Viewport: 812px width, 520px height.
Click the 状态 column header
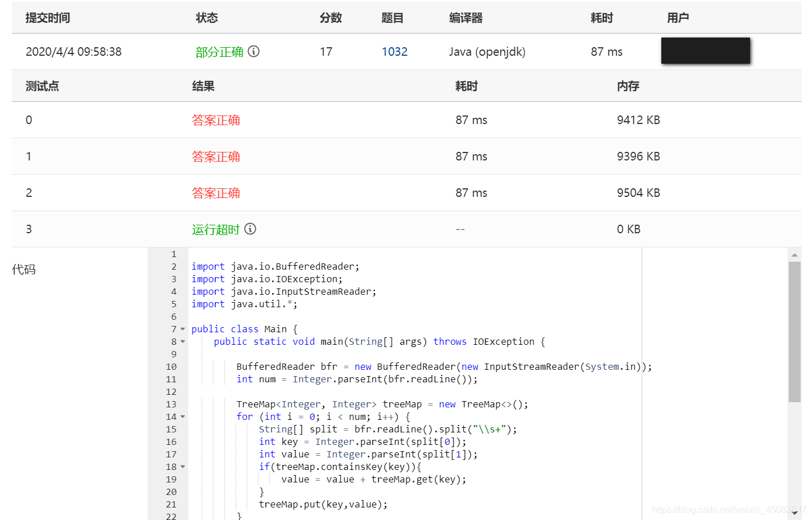[x=207, y=18]
